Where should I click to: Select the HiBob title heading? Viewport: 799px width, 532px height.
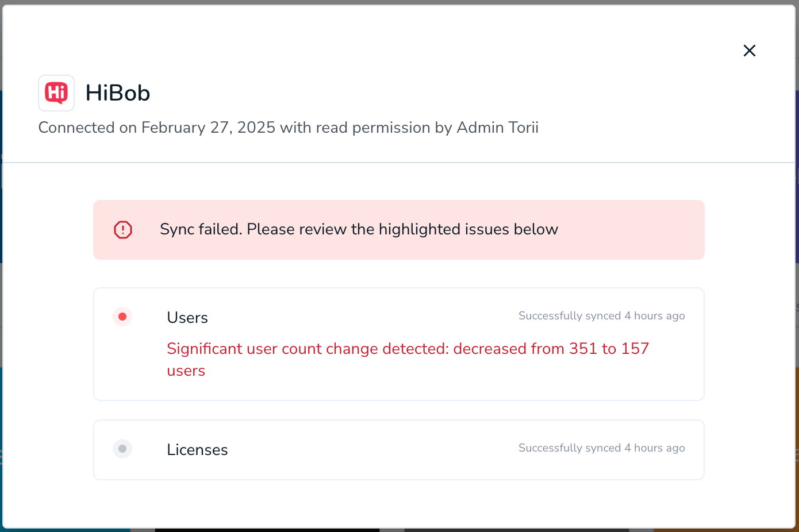point(118,92)
